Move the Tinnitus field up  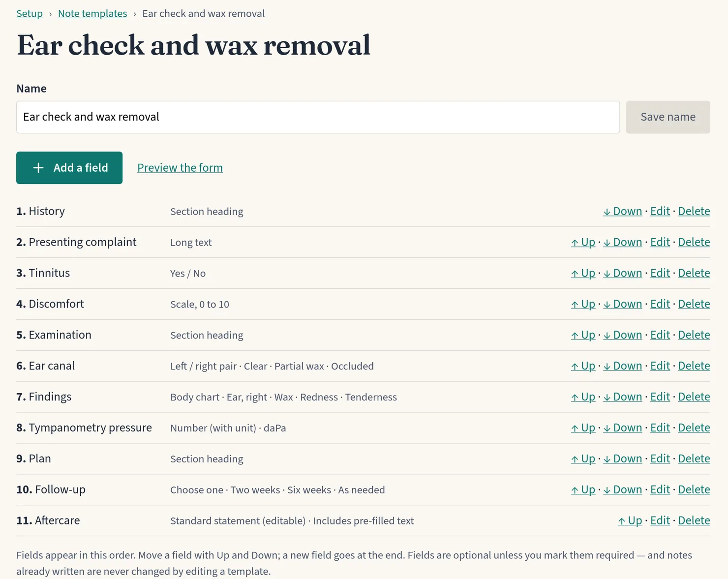click(583, 273)
